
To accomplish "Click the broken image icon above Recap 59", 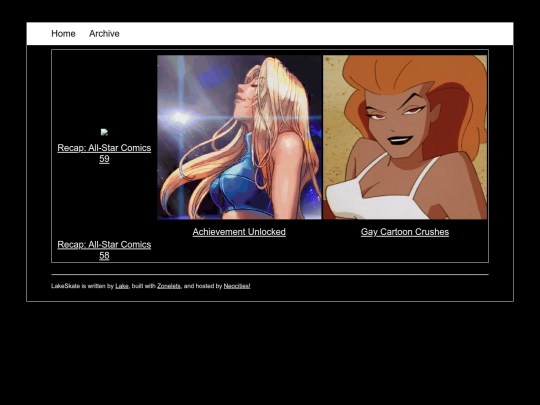I will (x=104, y=132).
